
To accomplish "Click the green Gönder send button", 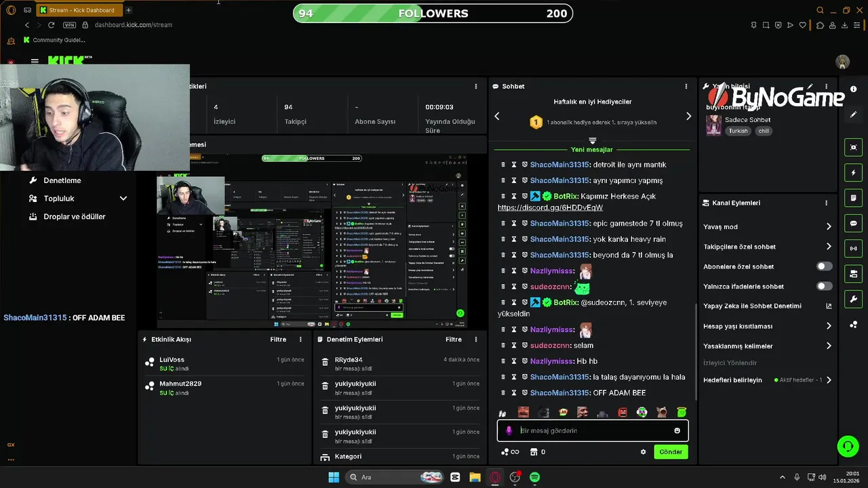I will pyautogui.click(x=671, y=452).
